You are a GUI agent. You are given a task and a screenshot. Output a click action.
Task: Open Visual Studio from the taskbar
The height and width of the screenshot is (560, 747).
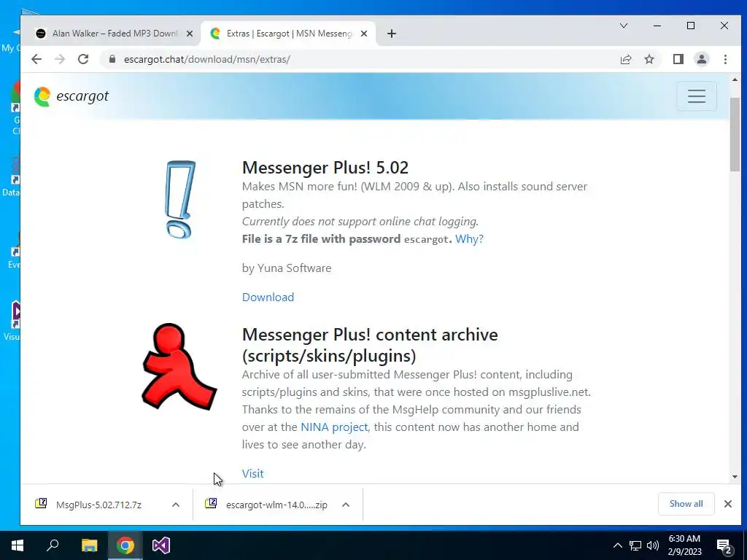(161, 545)
